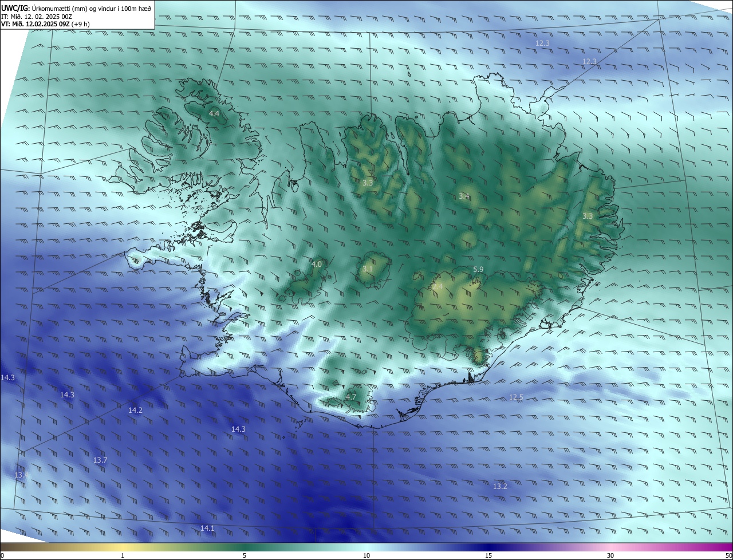Image resolution: width=733 pixels, height=560 pixels.
Task: Click the 13.2 value label in the southern sea
Action: point(500,486)
